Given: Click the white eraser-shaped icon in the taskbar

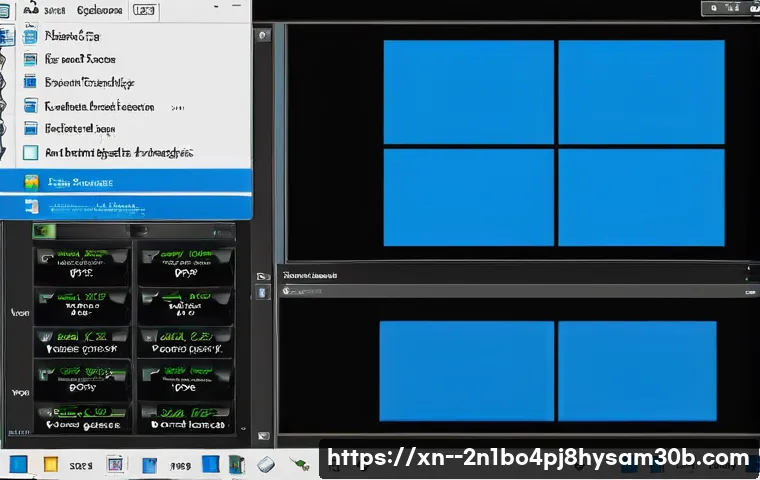Looking at the screenshot, I should tap(265, 465).
